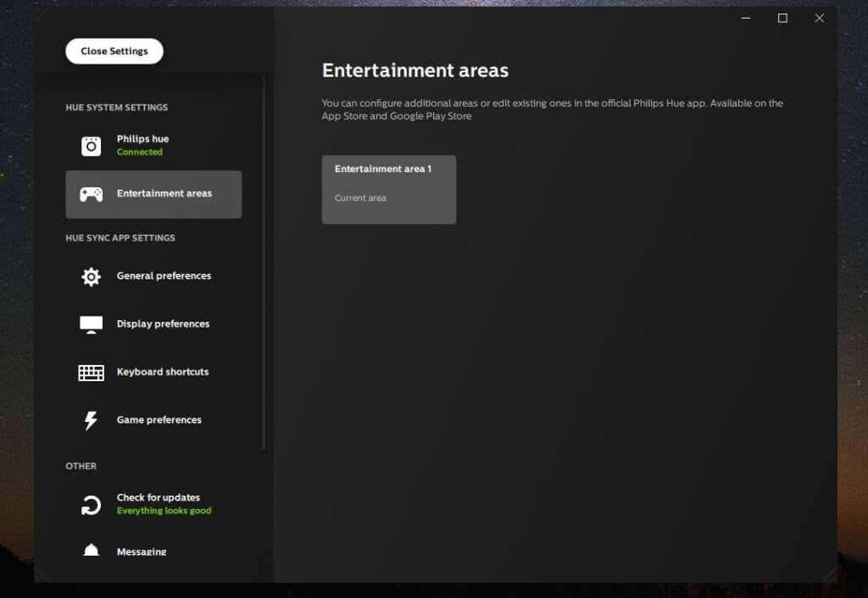Viewport: 868px width, 598px height.
Task: Click the bell icon for Messaging
Action: pos(91,551)
